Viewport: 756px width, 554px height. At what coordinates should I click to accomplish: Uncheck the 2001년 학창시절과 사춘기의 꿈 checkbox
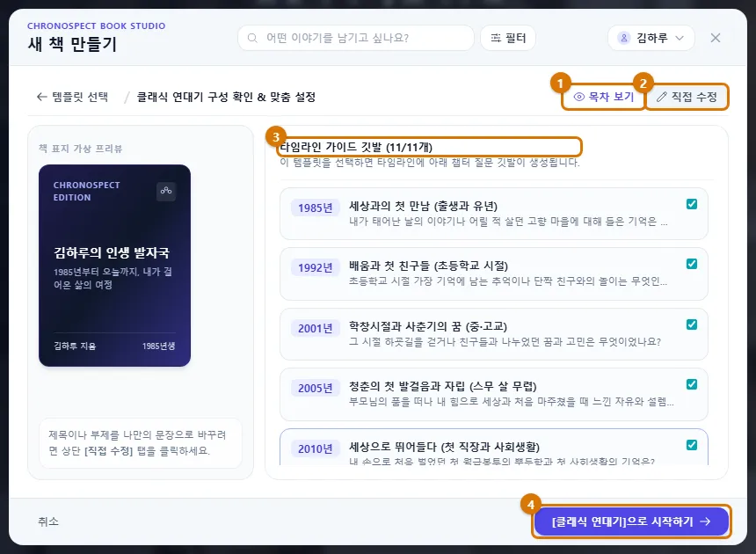click(x=692, y=324)
